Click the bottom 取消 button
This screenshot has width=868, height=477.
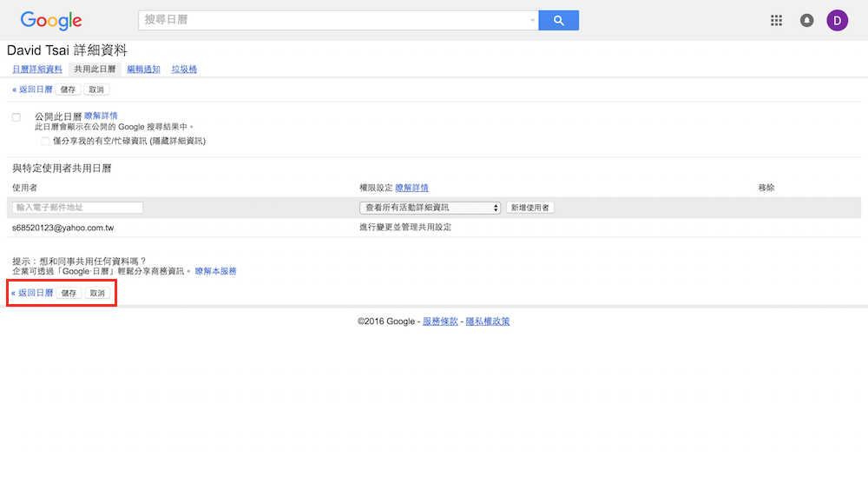(x=97, y=294)
